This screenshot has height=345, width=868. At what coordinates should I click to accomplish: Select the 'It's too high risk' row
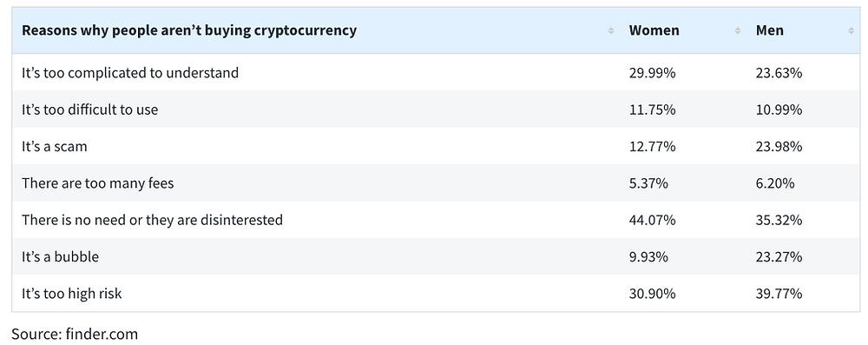coord(436,294)
